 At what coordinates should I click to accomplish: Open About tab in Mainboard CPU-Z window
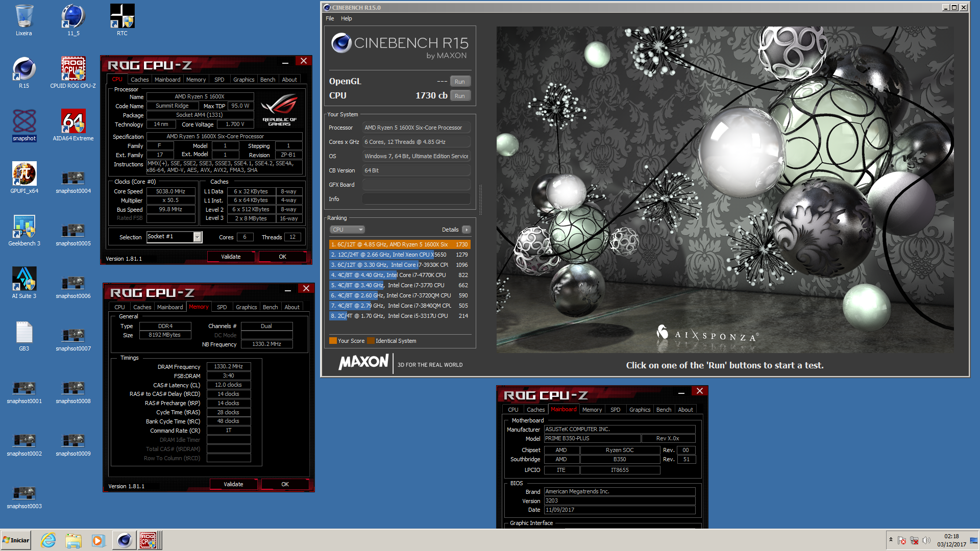[685, 410]
